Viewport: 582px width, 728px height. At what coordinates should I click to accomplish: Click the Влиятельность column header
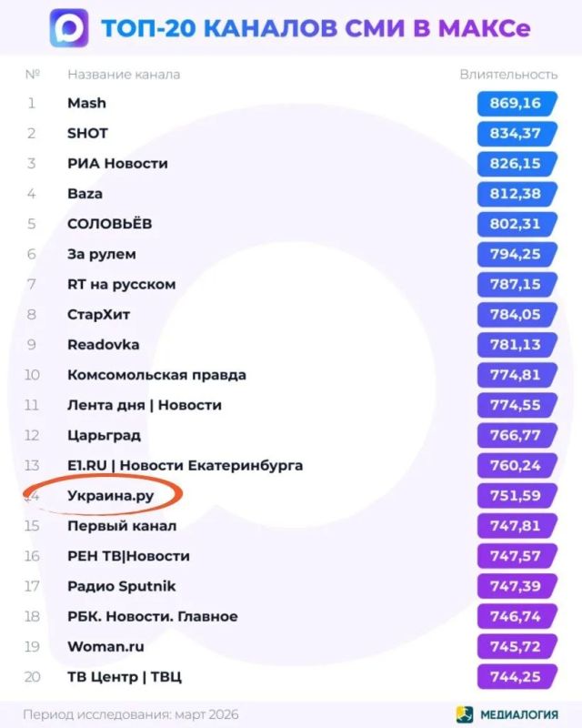(508, 75)
